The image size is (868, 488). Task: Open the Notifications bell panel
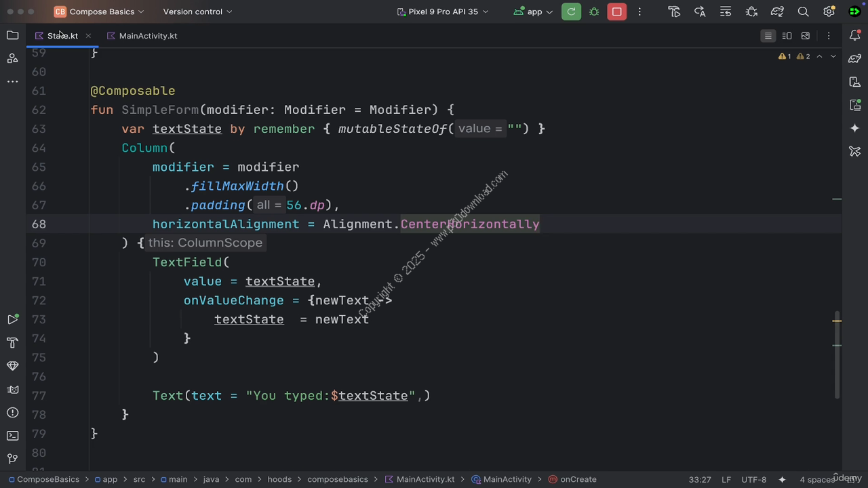tap(854, 35)
